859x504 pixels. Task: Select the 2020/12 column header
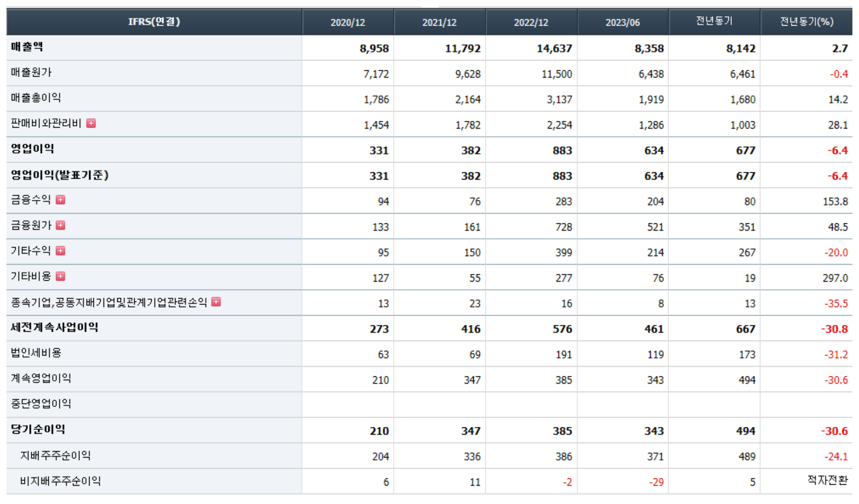click(348, 22)
